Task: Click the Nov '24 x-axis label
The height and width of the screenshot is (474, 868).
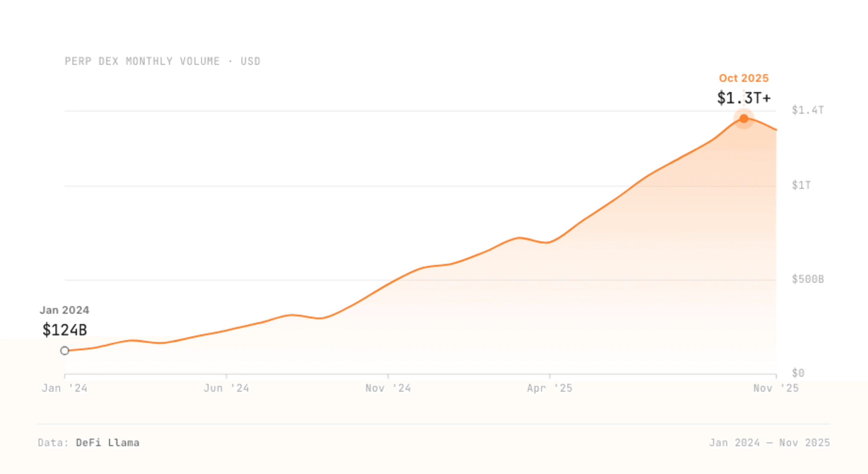Action: click(x=388, y=388)
